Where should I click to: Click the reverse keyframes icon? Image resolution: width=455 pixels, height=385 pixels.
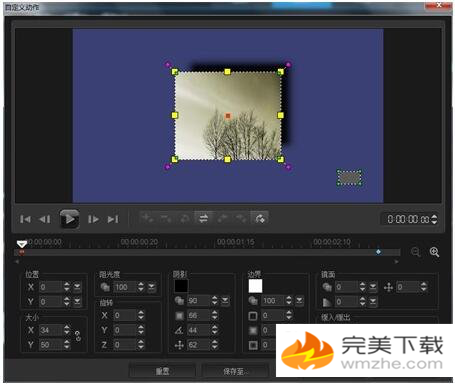185,218
